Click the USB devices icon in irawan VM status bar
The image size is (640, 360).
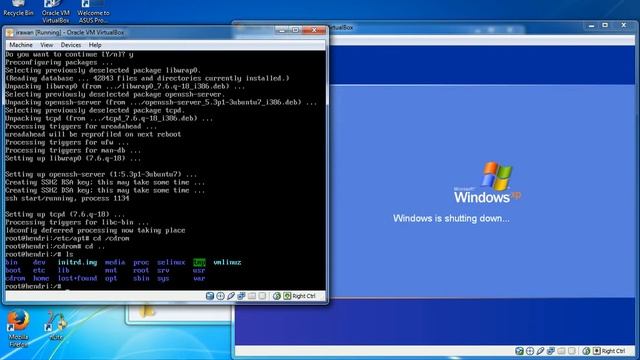point(231,296)
